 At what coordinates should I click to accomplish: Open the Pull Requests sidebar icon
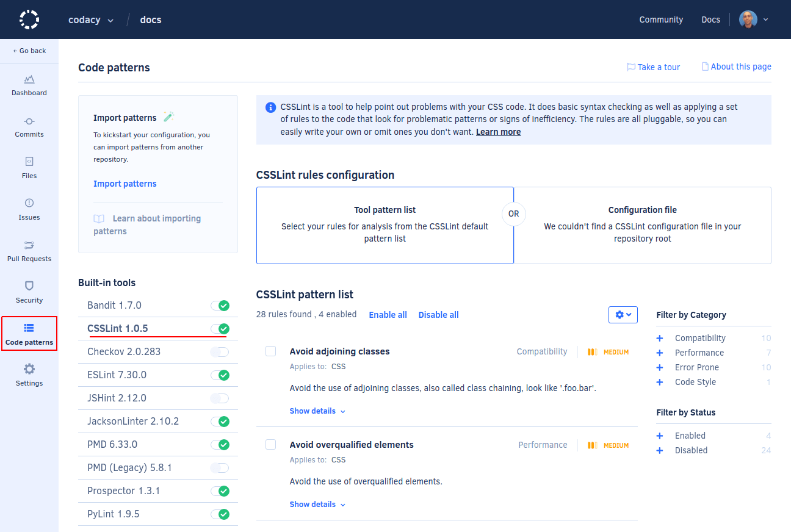(x=29, y=245)
